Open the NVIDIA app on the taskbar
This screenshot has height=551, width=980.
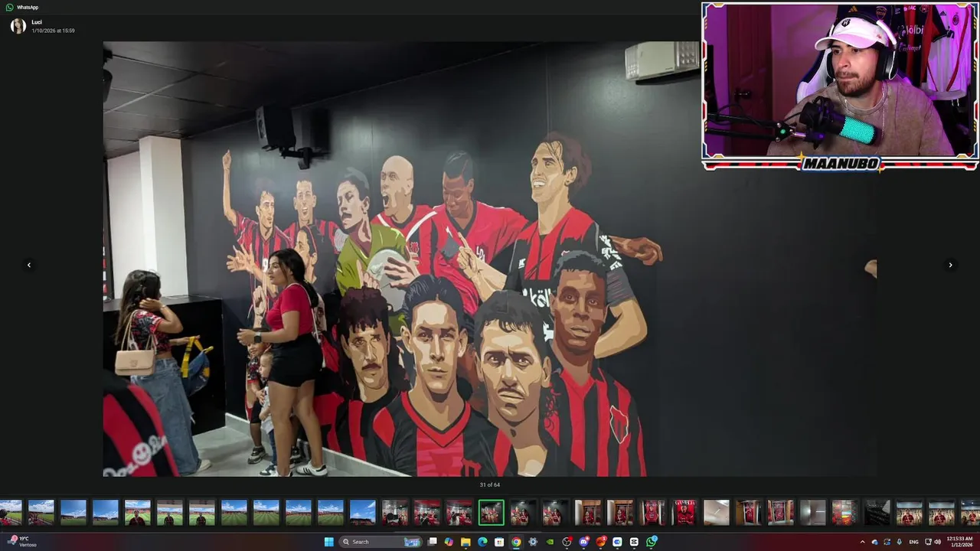550,542
